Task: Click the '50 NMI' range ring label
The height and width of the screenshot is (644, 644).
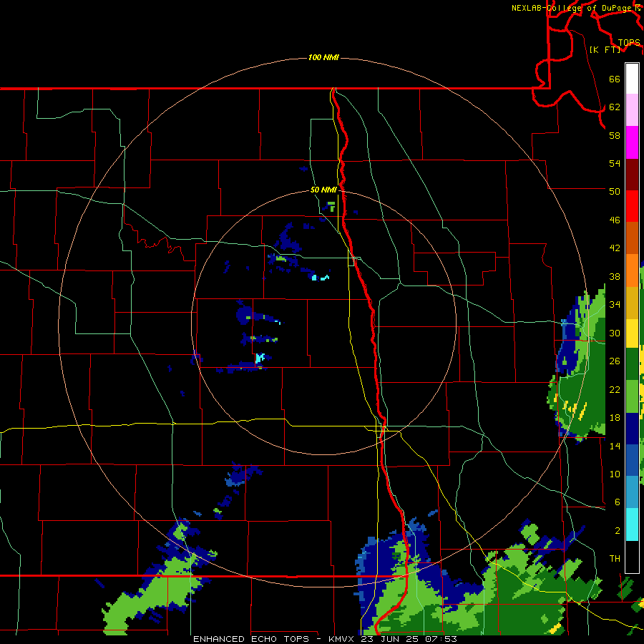Action: coord(323,190)
